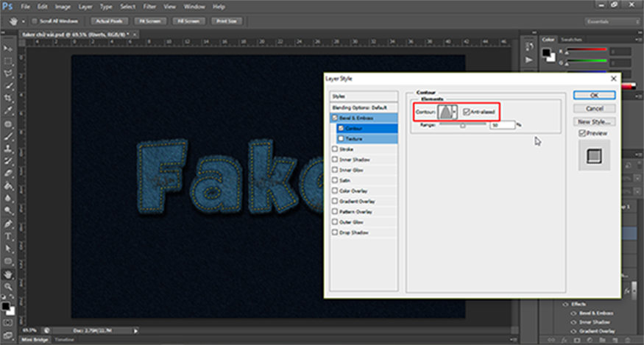Screen dimensions: 644x345
Task: Toggle the Preview checkbox
Action: click(583, 133)
